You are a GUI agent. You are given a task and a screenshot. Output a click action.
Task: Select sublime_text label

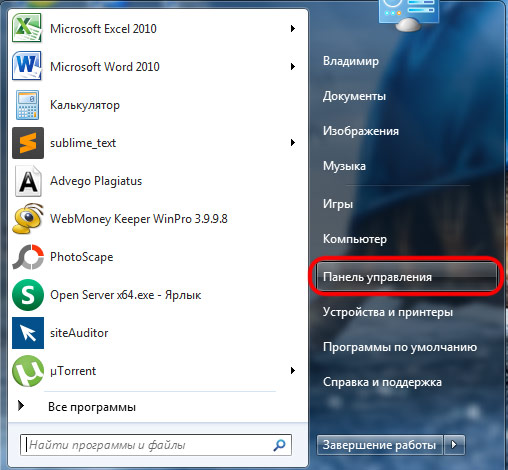tap(83, 143)
